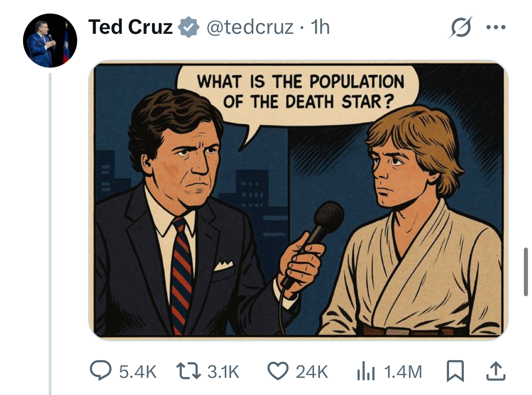
Task: Share the post via upload arrow icon
Action: [x=496, y=371]
